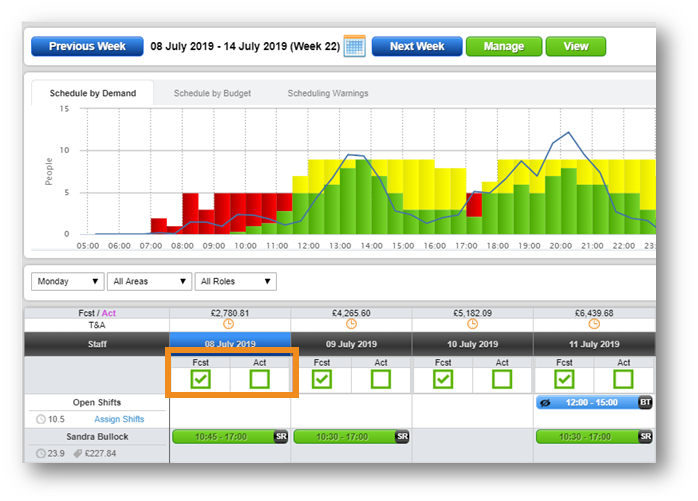The height and width of the screenshot is (501, 698).
Task: Go to Previous Week
Action: 86,46
